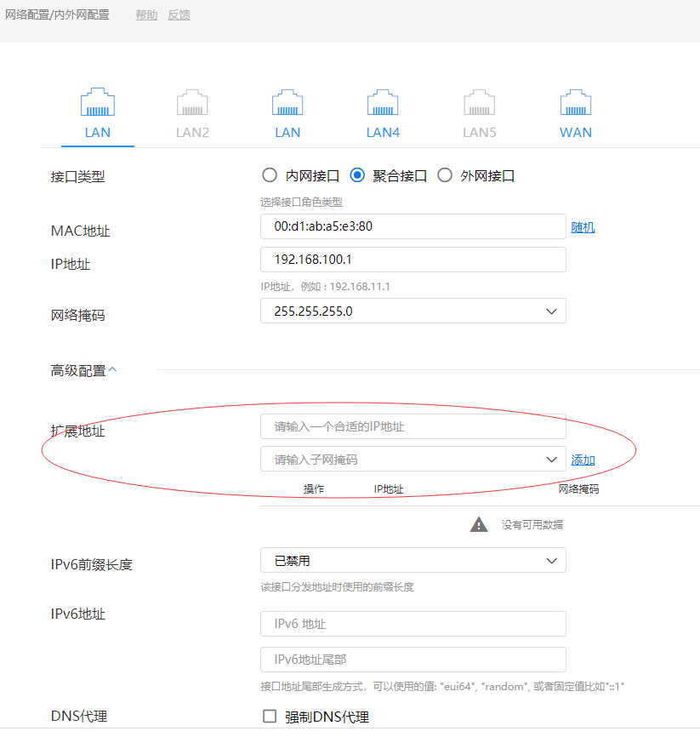Image resolution: width=700 pixels, height=737 pixels.
Task: Select the 外网接口 radio button
Action: click(x=444, y=175)
